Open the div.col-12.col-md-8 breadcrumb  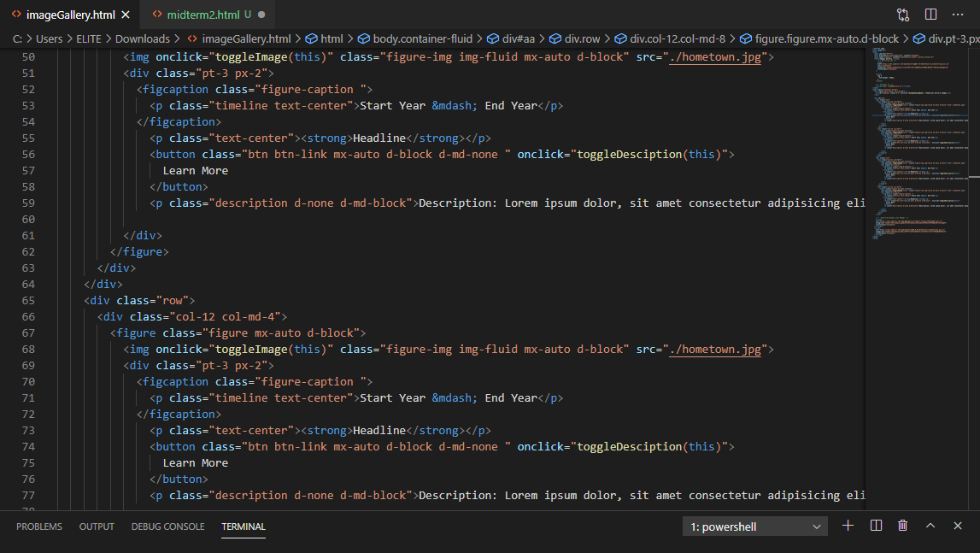(x=678, y=38)
